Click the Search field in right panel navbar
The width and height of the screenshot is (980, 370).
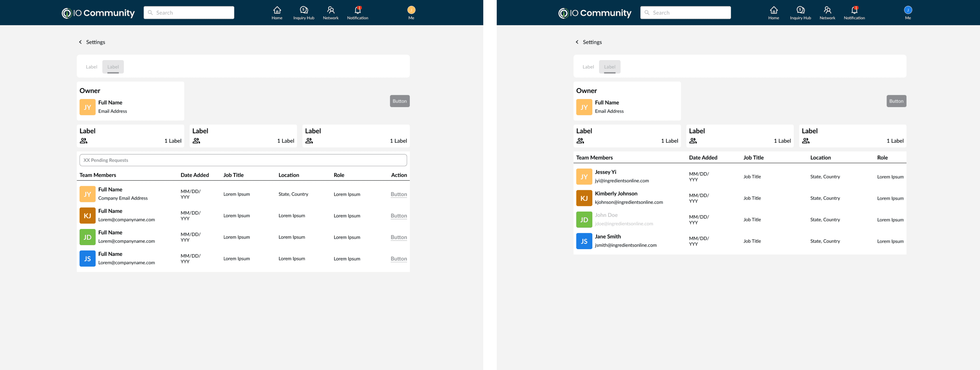tap(685, 12)
